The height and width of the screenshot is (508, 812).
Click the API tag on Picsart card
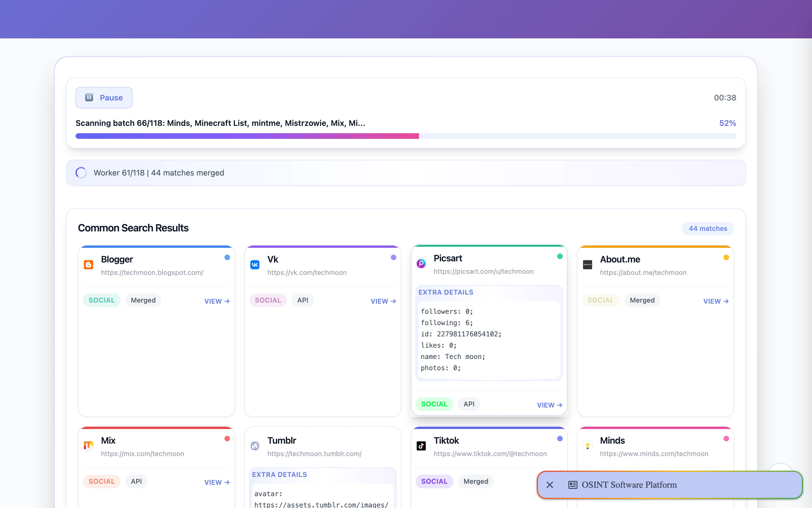[x=469, y=404]
